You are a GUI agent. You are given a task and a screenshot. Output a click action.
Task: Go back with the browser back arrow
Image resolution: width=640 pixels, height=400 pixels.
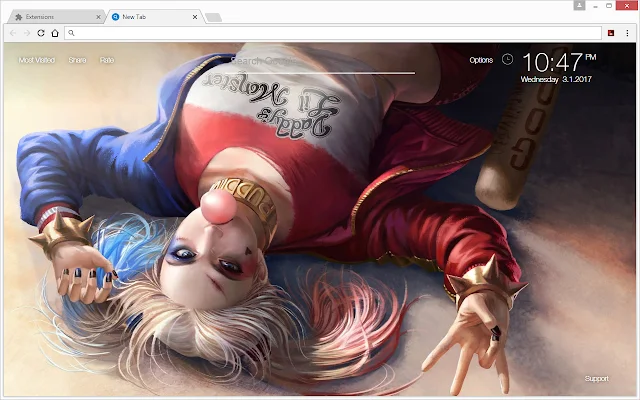13,33
